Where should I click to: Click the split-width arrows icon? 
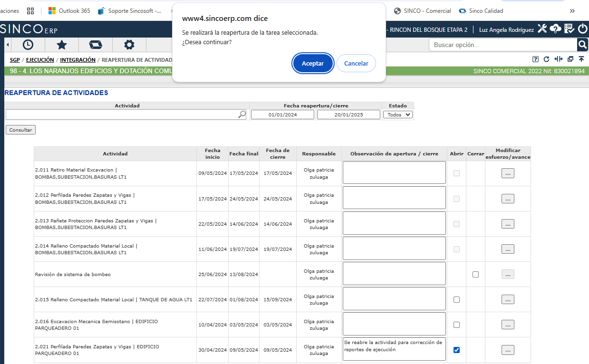click(559, 59)
